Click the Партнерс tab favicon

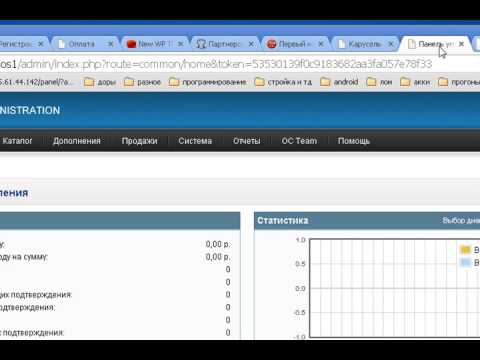[201, 44]
